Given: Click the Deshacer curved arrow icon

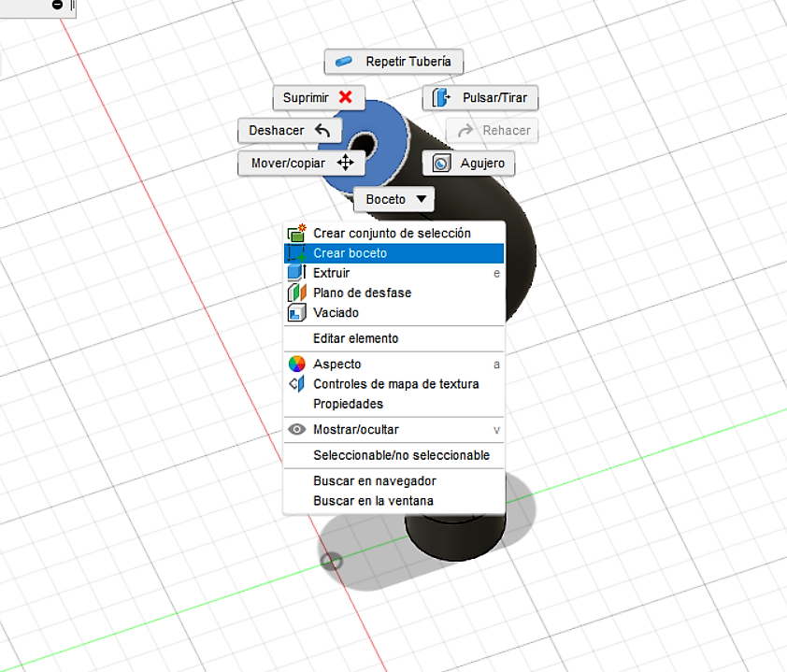Looking at the screenshot, I should coord(322,131).
